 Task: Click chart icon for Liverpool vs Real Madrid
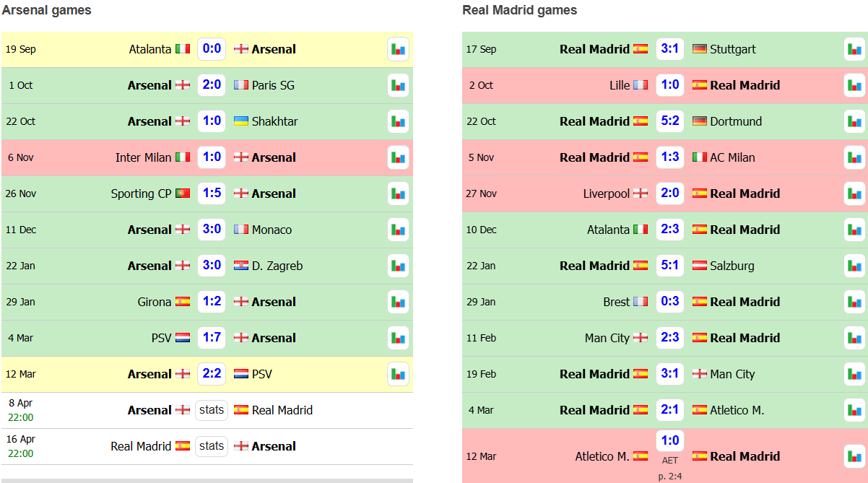[854, 193]
